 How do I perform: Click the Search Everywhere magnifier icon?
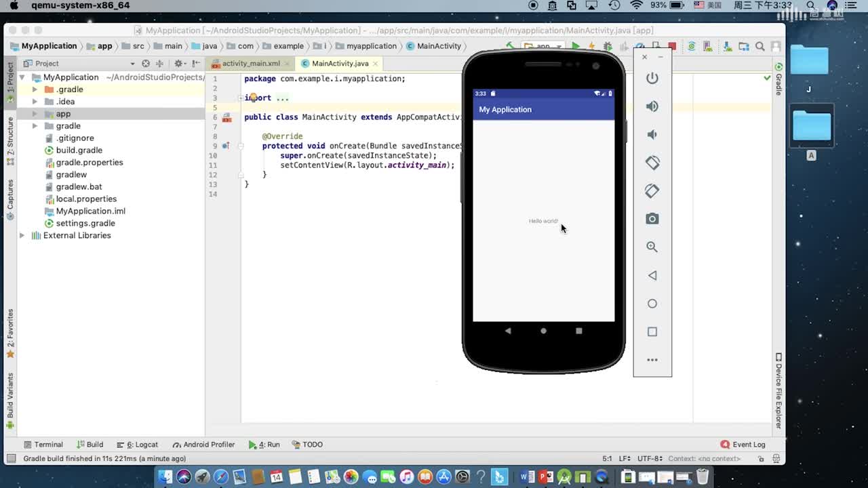click(x=760, y=46)
